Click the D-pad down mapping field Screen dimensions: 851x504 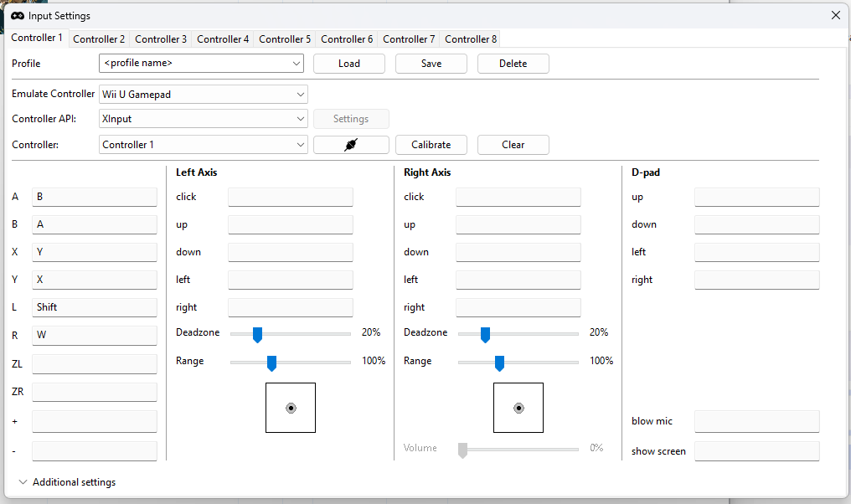(x=757, y=224)
